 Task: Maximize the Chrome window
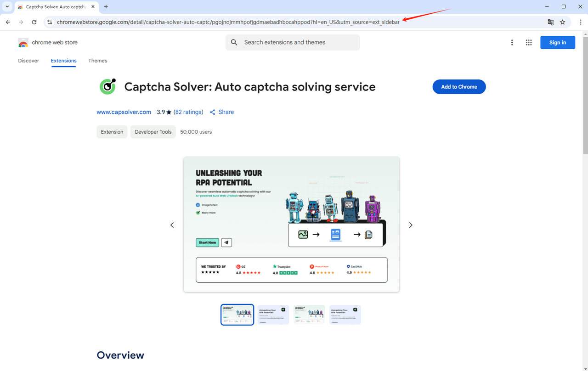tap(564, 6)
